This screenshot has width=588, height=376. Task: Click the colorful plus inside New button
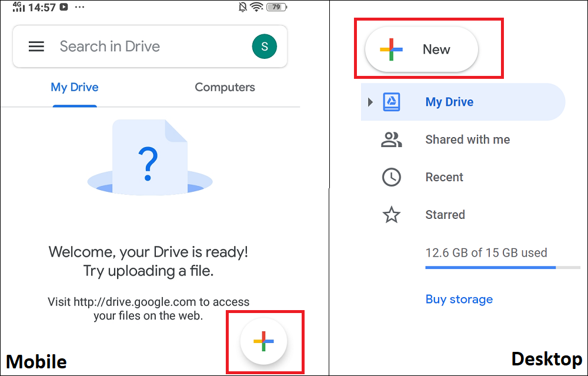[x=391, y=49]
